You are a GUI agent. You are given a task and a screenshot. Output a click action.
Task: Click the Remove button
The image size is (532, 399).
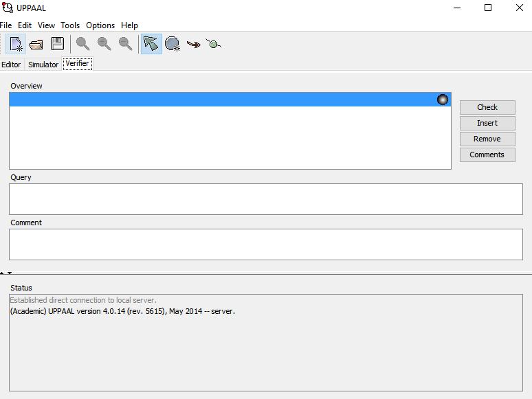coord(487,139)
